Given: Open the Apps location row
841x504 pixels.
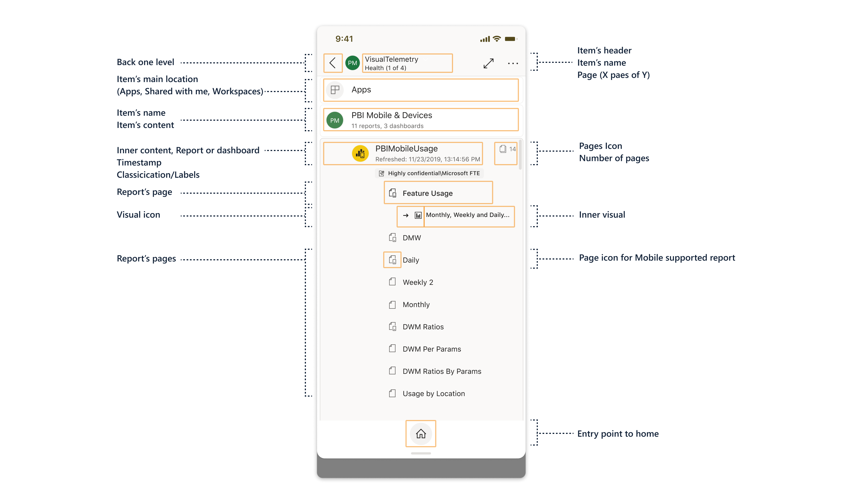Looking at the screenshot, I should tap(421, 90).
